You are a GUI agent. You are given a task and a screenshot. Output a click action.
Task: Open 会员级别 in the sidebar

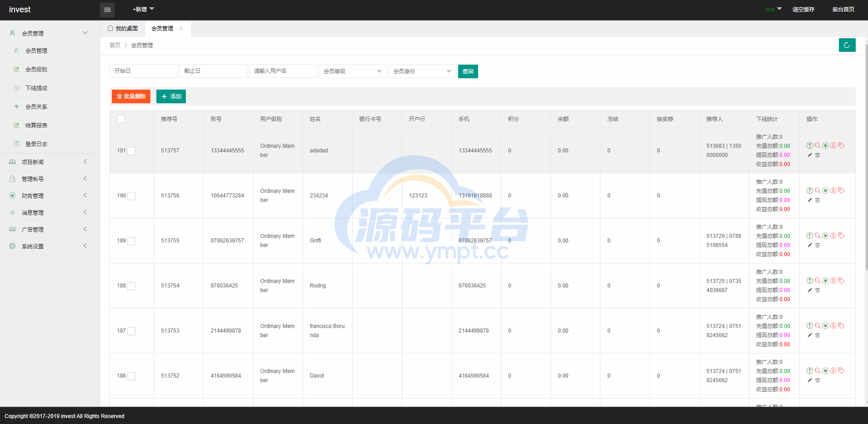point(50,69)
